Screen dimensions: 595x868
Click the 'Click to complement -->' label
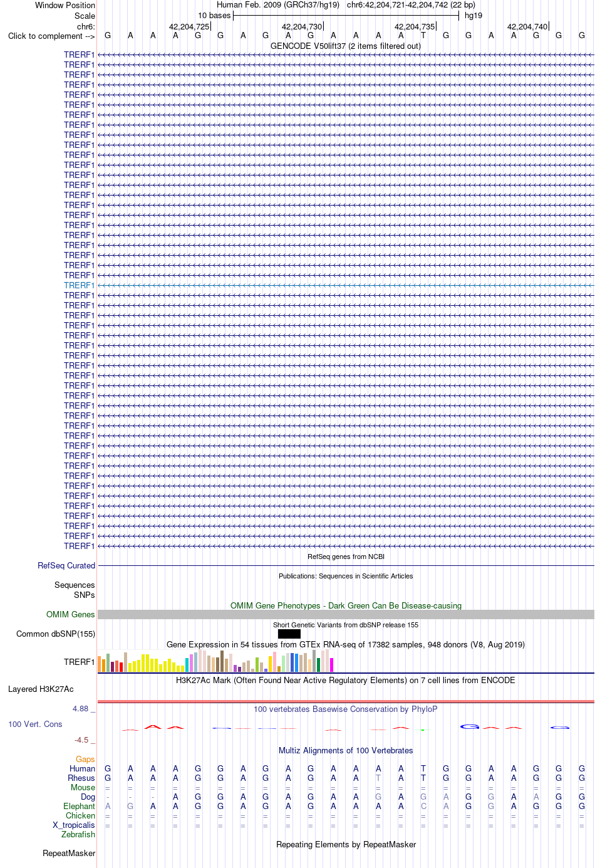(51, 36)
